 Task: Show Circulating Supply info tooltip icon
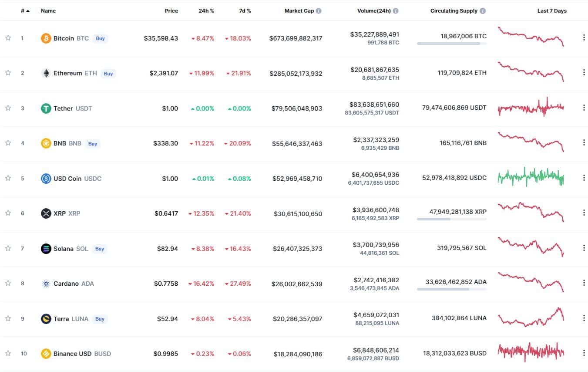click(483, 11)
